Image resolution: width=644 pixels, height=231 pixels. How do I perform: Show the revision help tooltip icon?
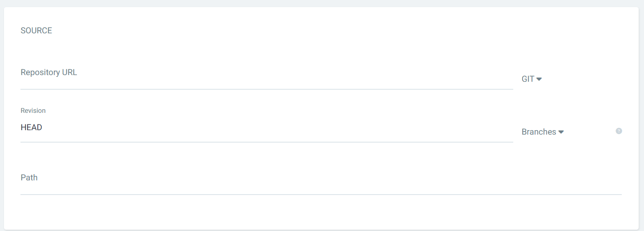(619, 131)
